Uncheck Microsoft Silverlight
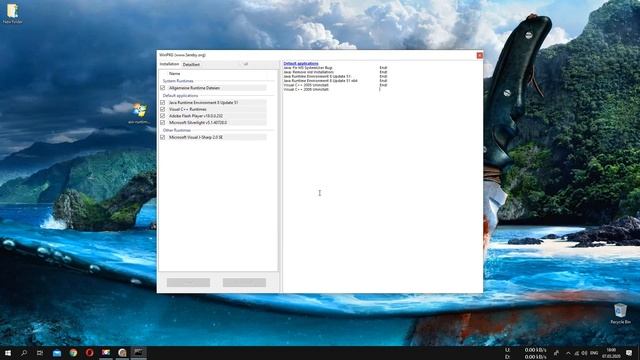 (163, 122)
